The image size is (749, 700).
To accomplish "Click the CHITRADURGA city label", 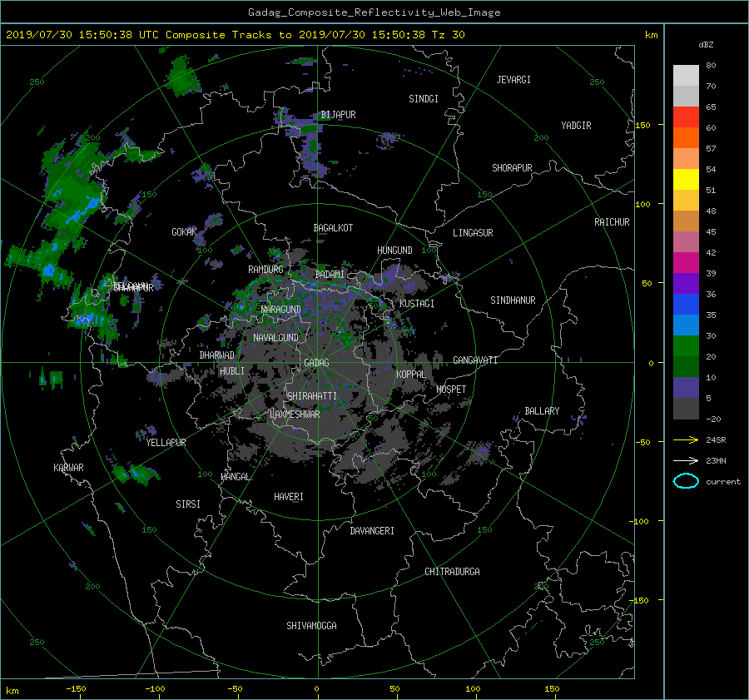I will pyautogui.click(x=453, y=572).
